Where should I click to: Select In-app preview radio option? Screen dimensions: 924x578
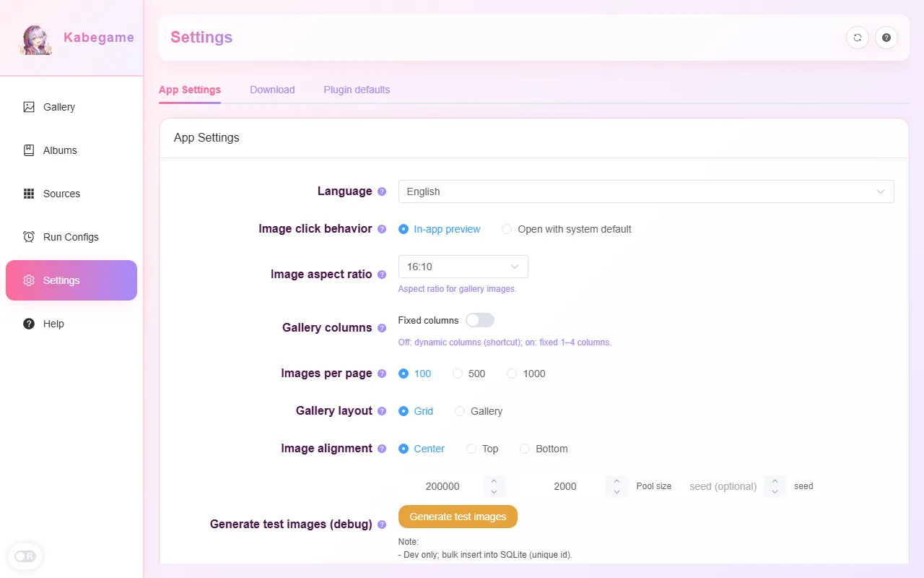click(x=440, y=229)
